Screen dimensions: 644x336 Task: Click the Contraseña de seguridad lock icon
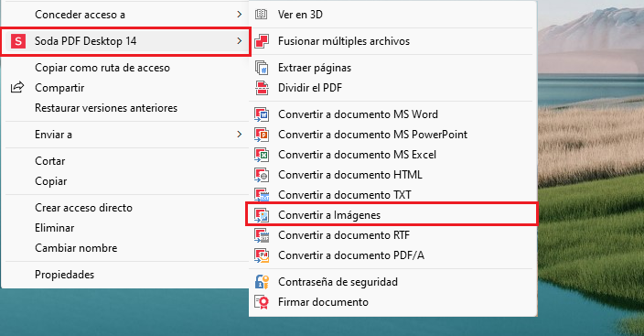(262, 282)
